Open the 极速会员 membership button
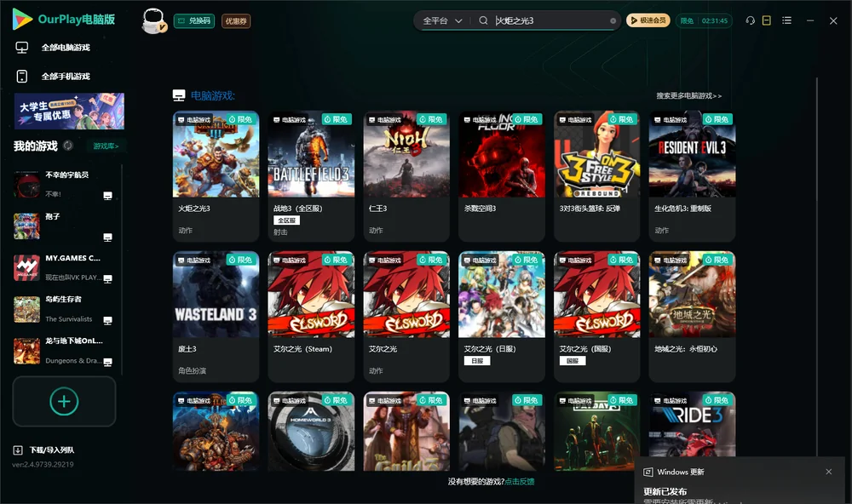This screenshot has width=852, height=504. coord(648,20)
